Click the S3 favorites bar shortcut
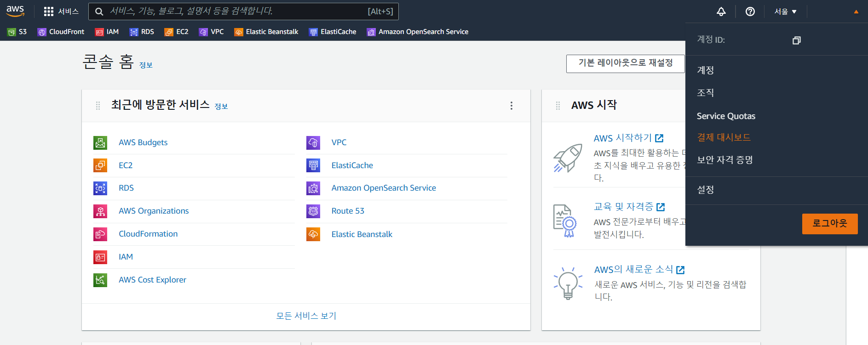 click(17, 32)
